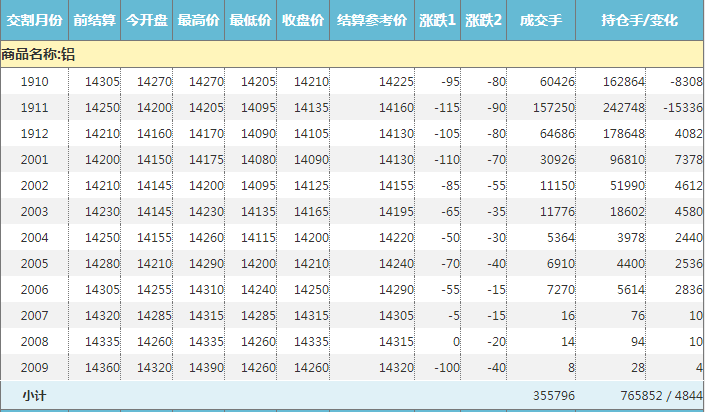Click the 结算参考价 column header
The width and height of the screenshot is (705, 412).
[x=371, y=20]
